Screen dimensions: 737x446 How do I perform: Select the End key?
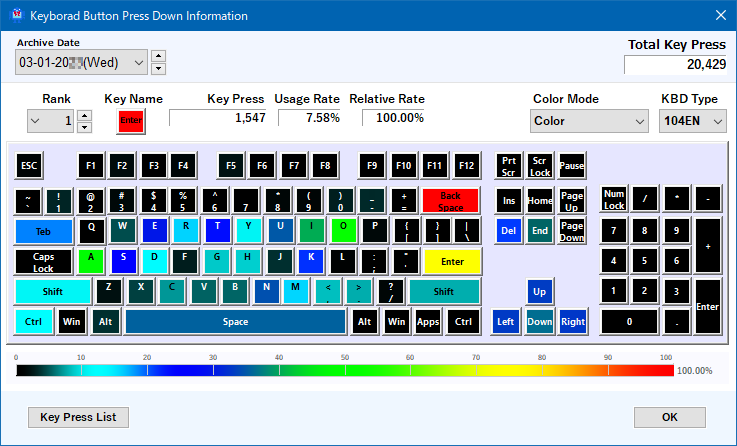tap(540, 231)
